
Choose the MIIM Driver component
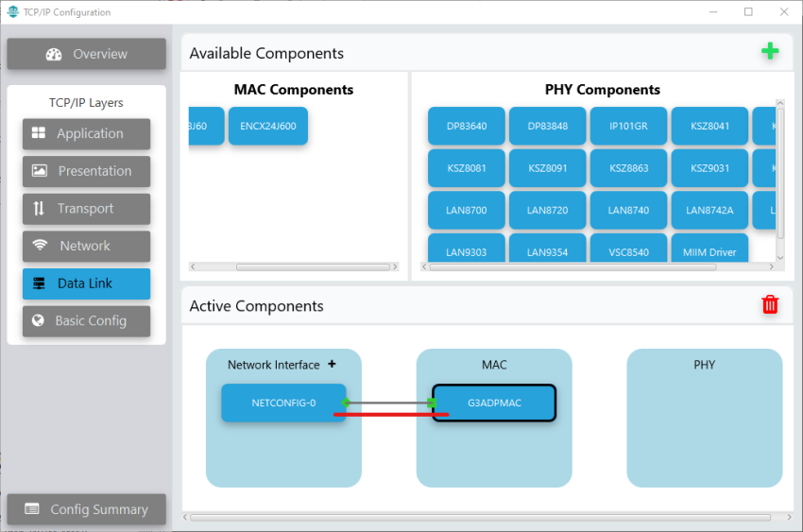point(709,249)
